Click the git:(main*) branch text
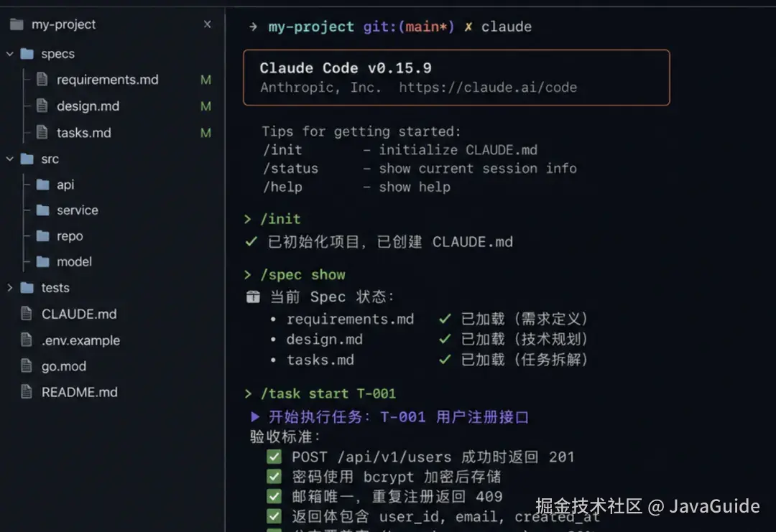The height and width of the screenshot is (532, 776). pos(409,27)
